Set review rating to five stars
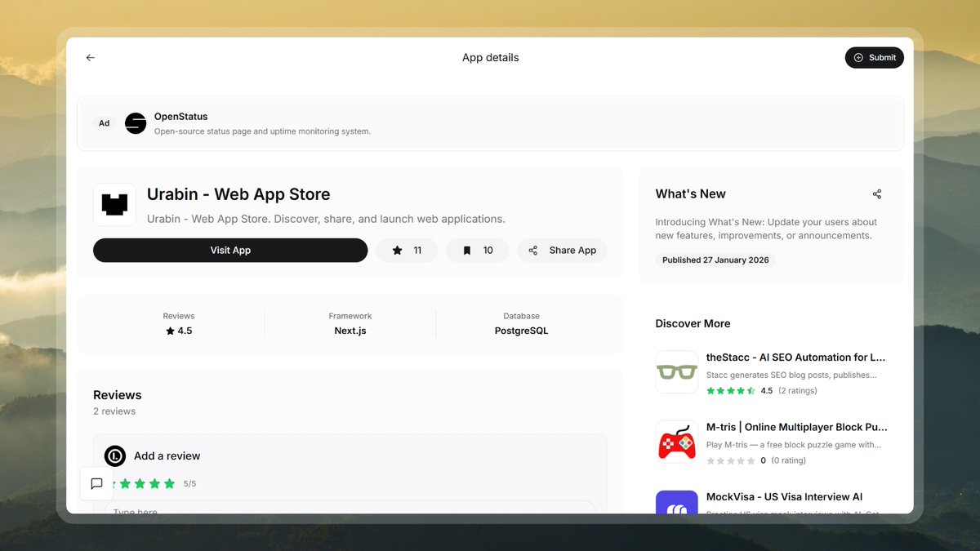This screenshot has height=551, width=980. tap(170, 484)
